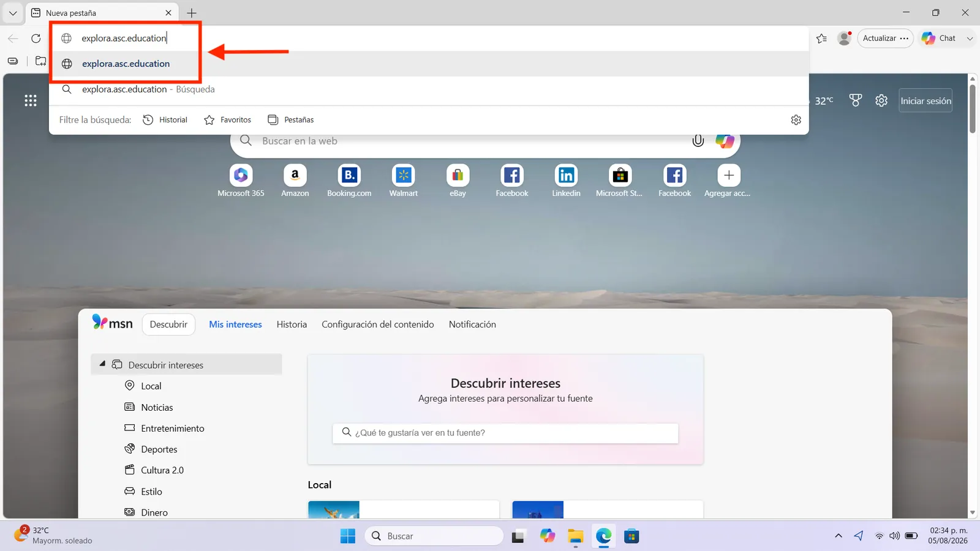The width and height of the screenshot is (980, 551).
Task: Click Agregar acceso directo plus tile
Action: click(728, 181)
